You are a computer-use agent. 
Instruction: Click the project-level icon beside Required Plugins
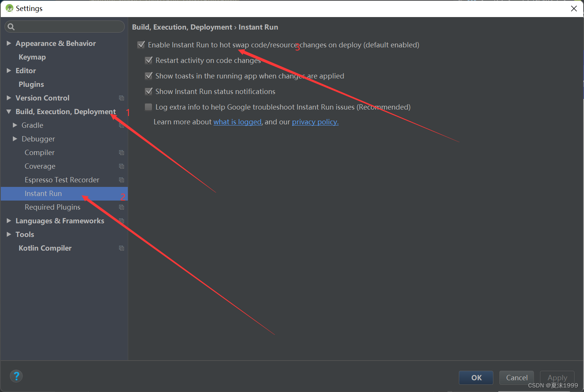[121, 207]
